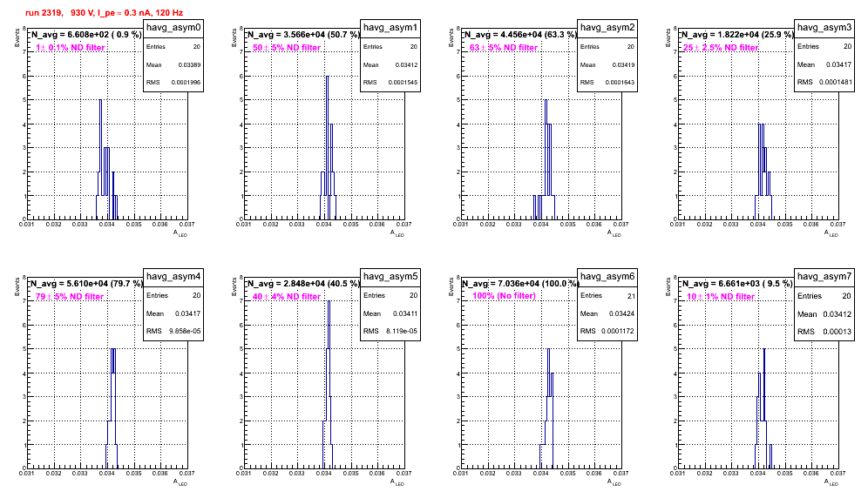
Task: Click Mean 0.03389 in havg_asym0 box
Action: [173, 64]
